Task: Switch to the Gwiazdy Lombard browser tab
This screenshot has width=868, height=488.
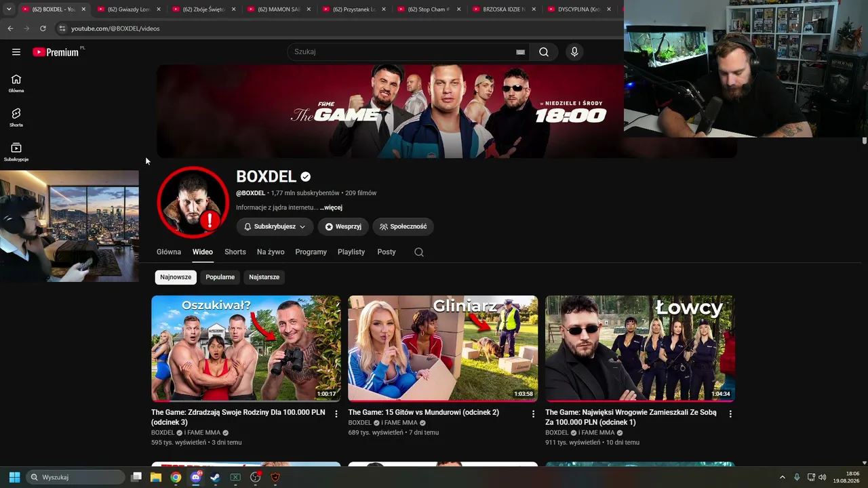Action: 128,9
